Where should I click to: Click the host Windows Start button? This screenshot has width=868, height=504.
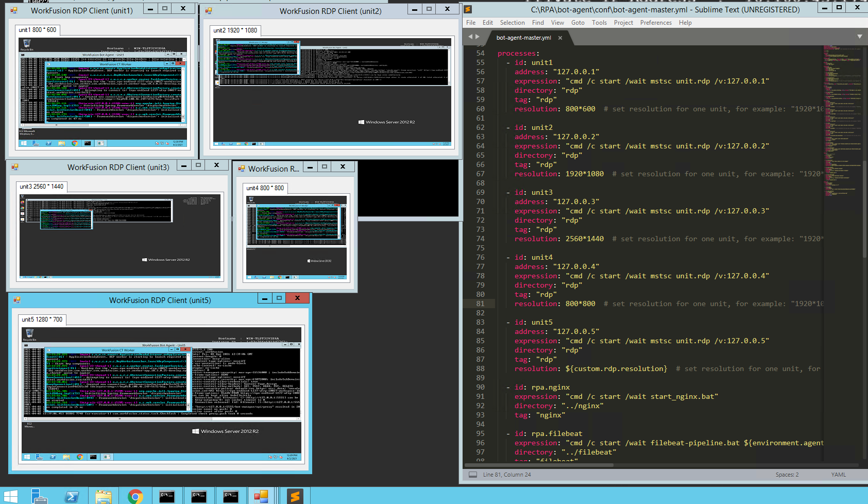[10, 496]
